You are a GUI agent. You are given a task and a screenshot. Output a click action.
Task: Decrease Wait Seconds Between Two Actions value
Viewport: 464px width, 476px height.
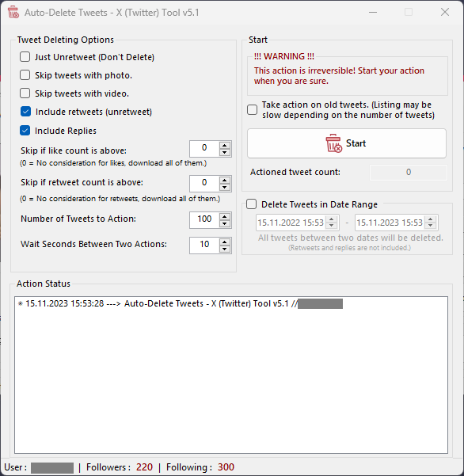pyautogui.click(x=225, y=249)
